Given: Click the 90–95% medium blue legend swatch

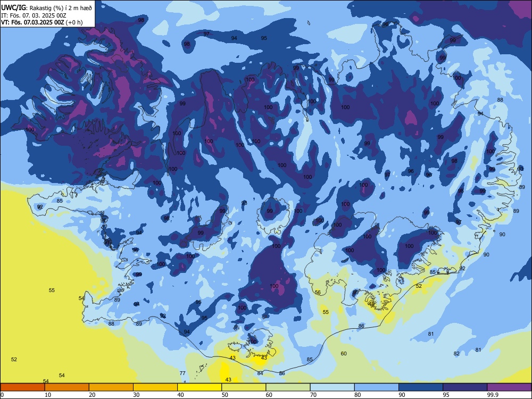Looking at the screenshot, I should pyautogui.click(x=421, y=387).
